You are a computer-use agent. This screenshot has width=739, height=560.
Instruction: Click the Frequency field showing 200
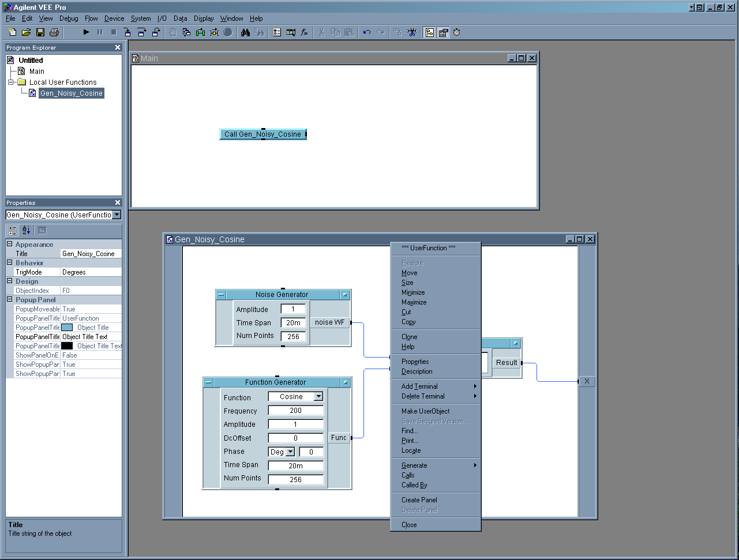click(295, 411)
